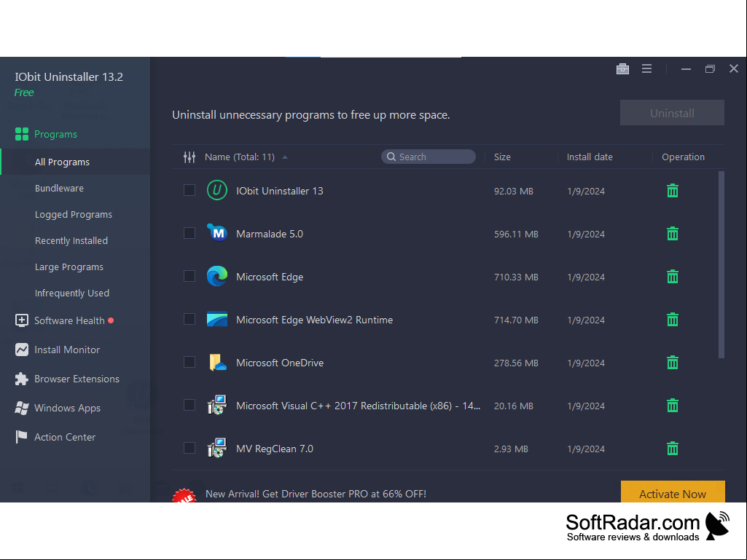Click the 710.33 MB size value

click(x=516, y=277)
